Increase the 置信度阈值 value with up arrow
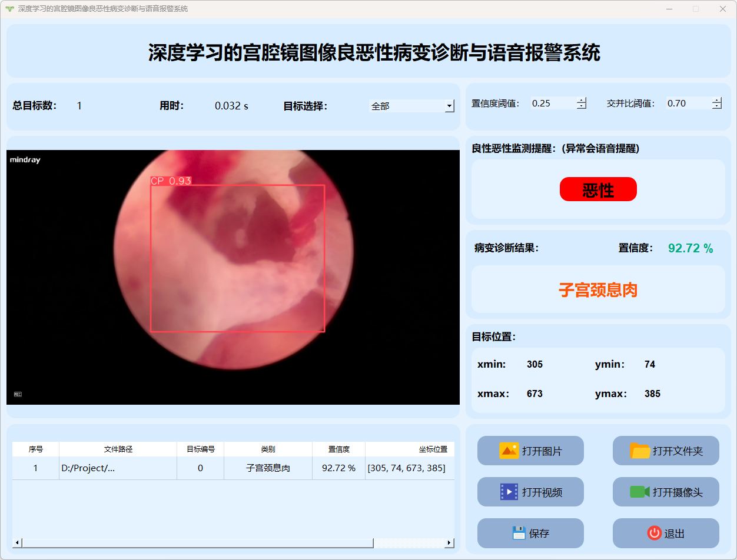 click(x=582, y=100)
